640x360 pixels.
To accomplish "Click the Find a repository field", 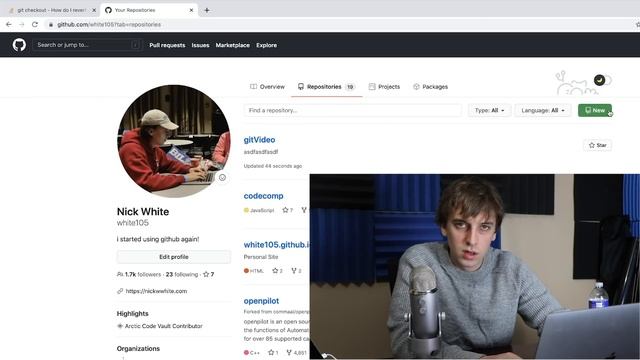I will (353, 110).
